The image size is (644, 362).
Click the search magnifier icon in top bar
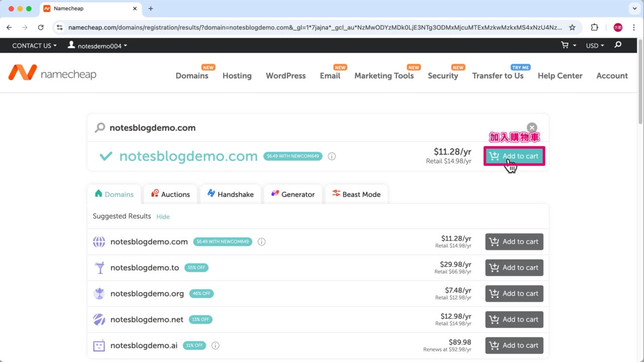[x=618, y=45]
